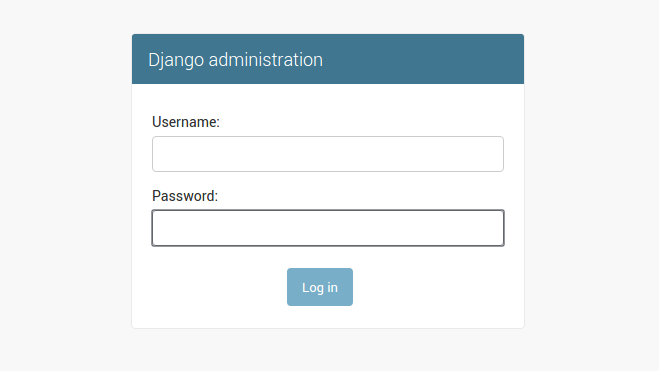Click the Password: label text
The height and width of the screenshot is (371, 659).
pyautogui.click(x=185, y=196)
